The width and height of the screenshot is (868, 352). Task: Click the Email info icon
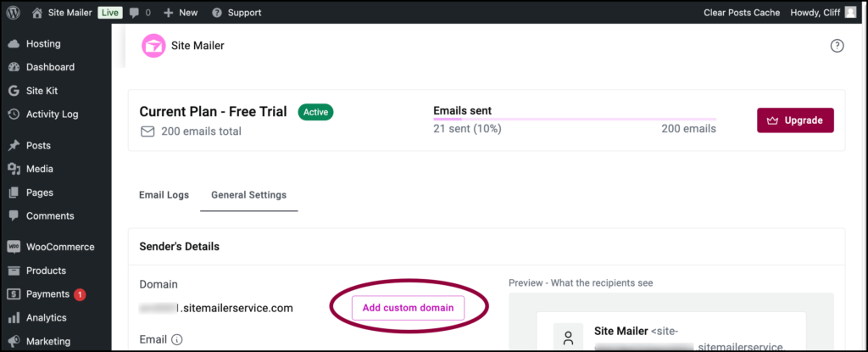point(177,340)
